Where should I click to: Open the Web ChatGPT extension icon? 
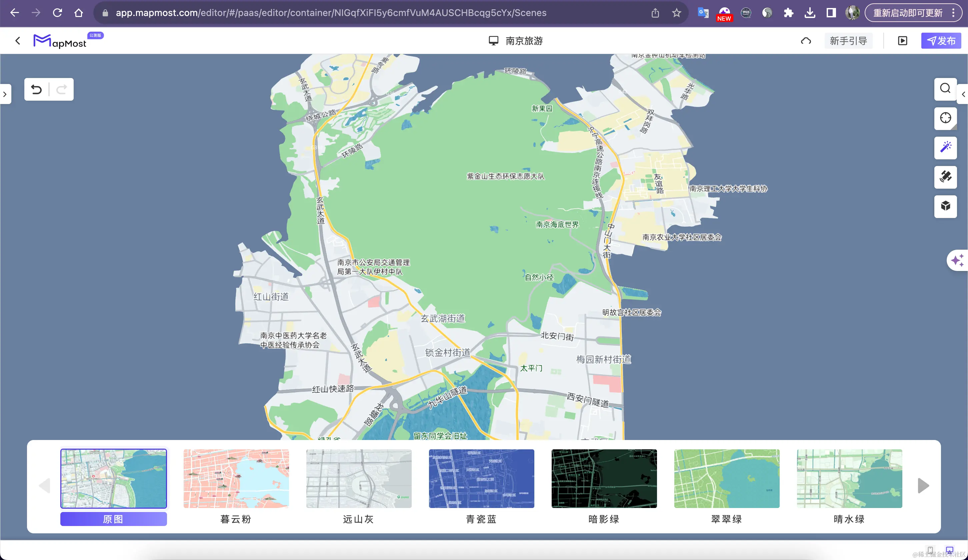746,13
